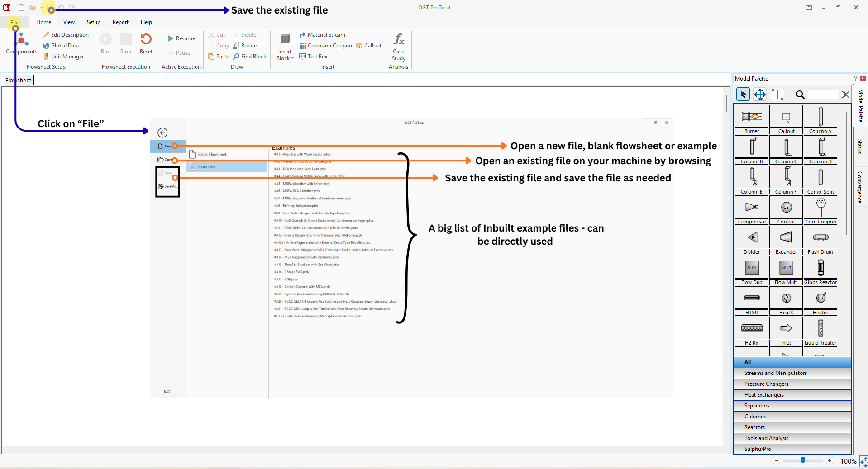Image resolution: width=868 pixels, height=469 pixels.
Task: Pick the Column A model icon
Action: (820, 117)
